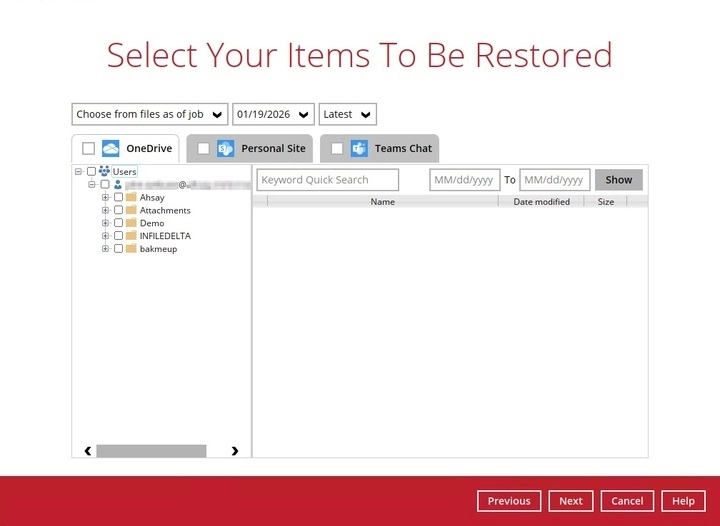Open the 01/19/2026 date dropdown

click(273, 114)
